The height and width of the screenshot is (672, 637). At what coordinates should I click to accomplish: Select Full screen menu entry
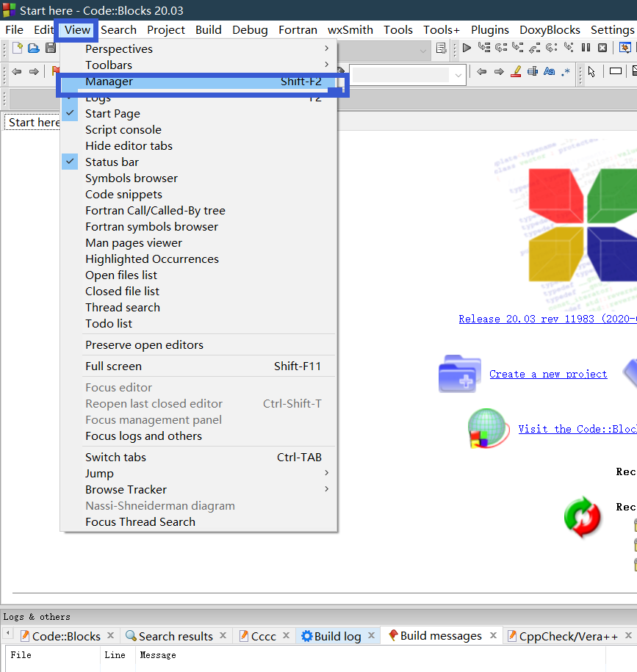tap(198, 366)
